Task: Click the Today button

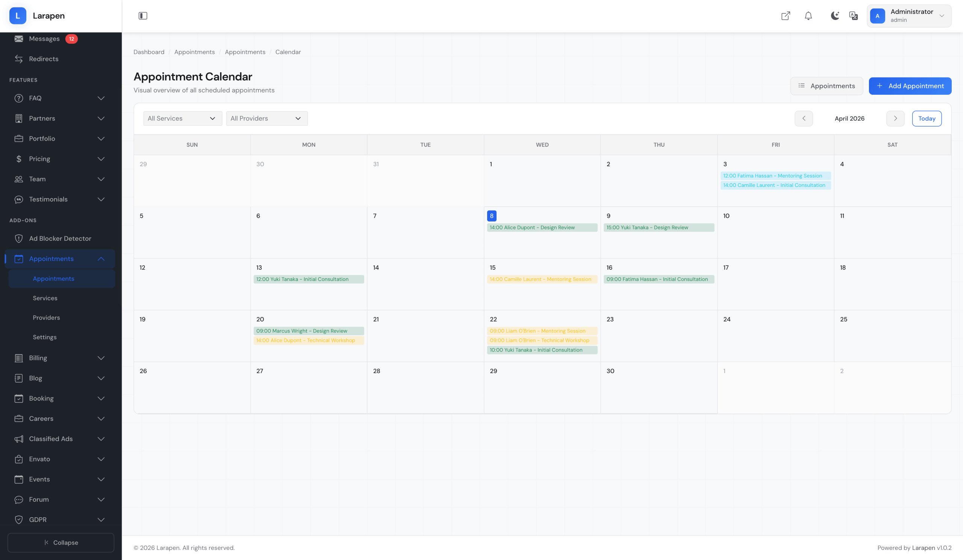Action: click(926, 118)
